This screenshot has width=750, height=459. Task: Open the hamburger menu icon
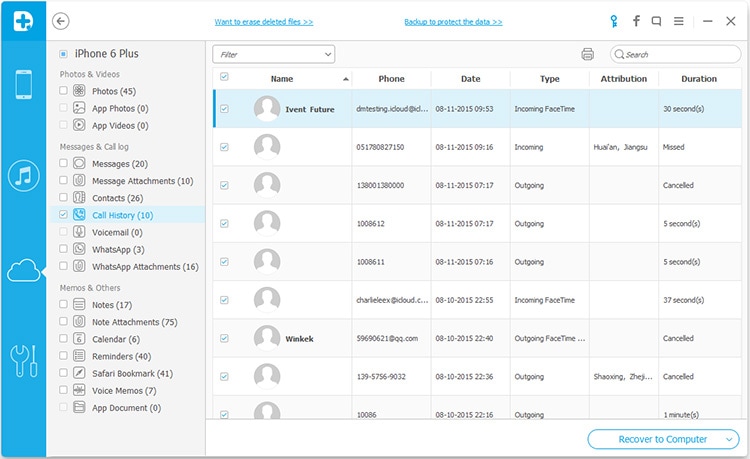coord(678,21)
